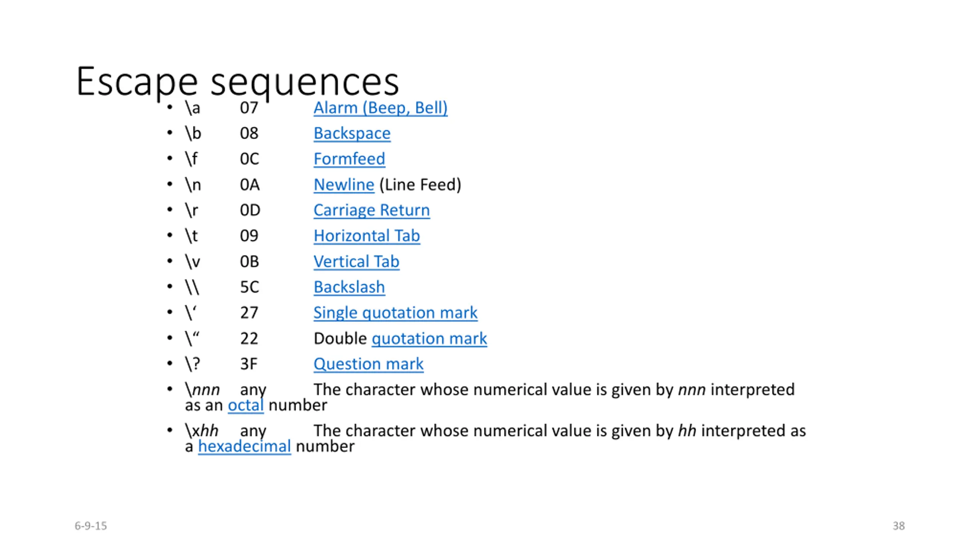Click the (Line Feed) text

click(420, 184)
